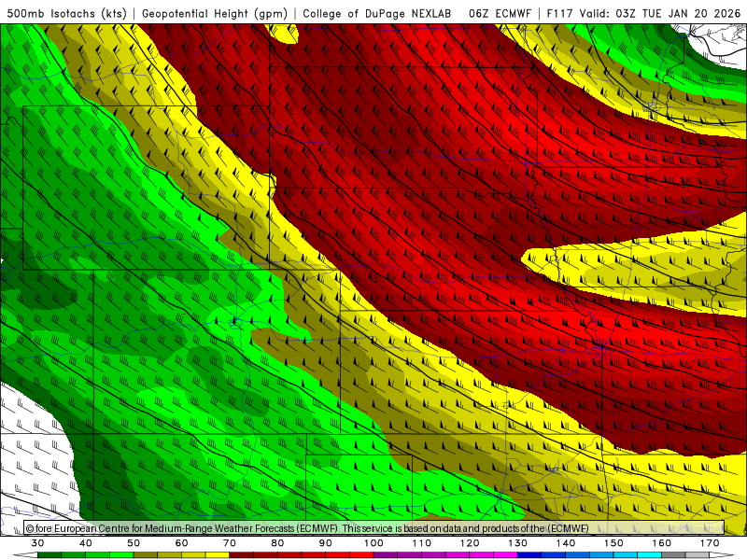Click the legend value 30

pos(37,543)
